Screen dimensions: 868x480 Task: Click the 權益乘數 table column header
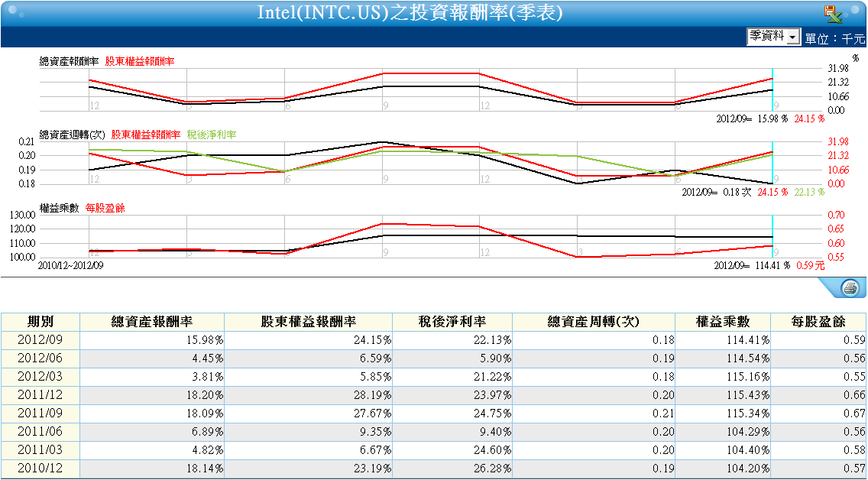(x=723, y=322)
